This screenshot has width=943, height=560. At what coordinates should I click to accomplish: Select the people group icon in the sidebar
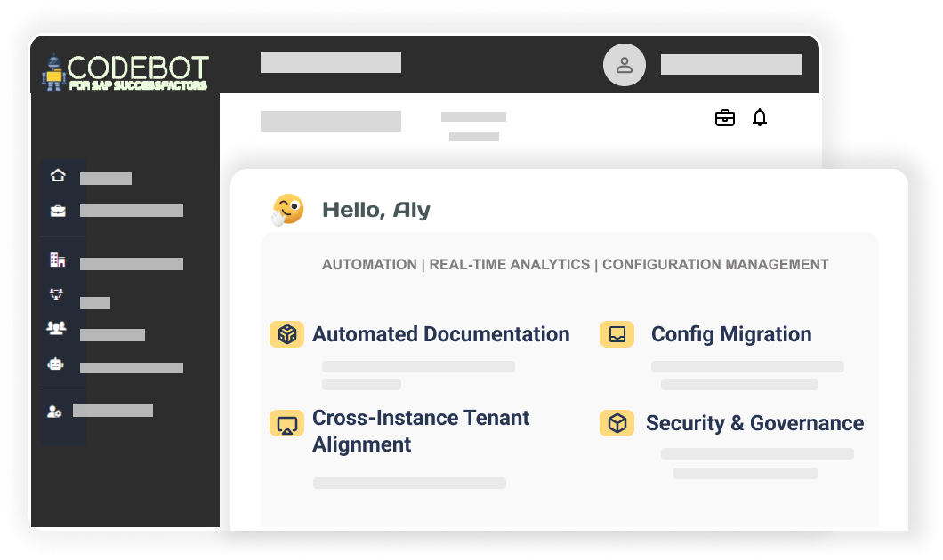click(x=57, y=328)
